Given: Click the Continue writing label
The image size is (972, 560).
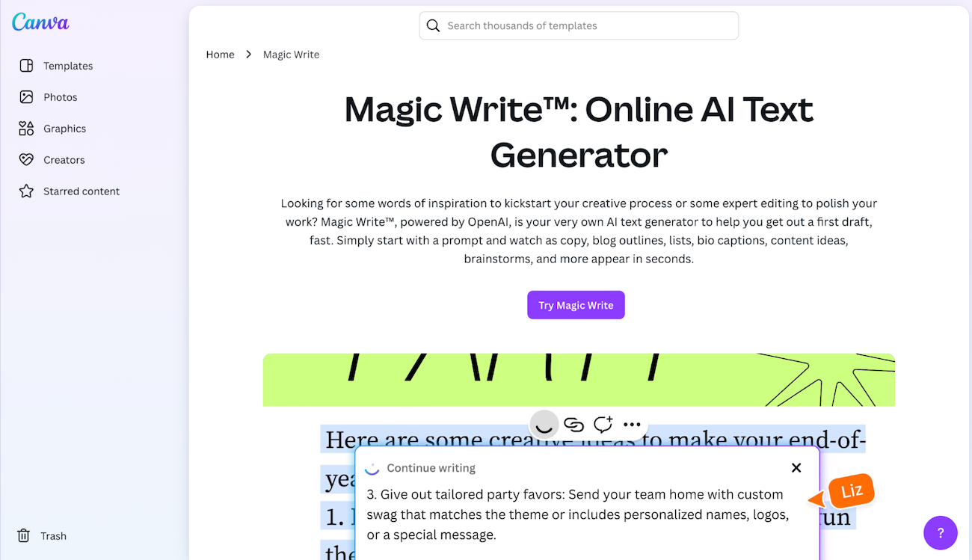Looking at the screenshot, I should coord(431,468).
